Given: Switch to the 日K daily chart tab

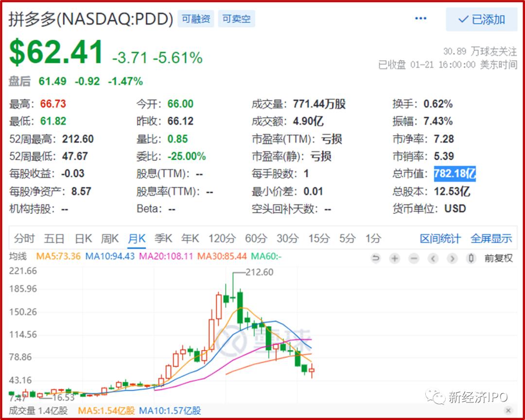Looking at the screenshot, I should [x=83, y=238].
